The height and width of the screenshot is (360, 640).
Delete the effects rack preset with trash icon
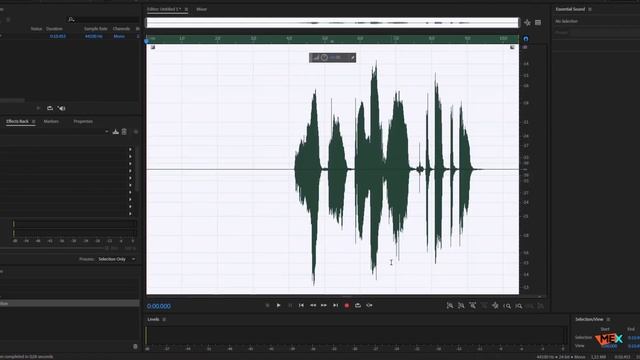124,131
